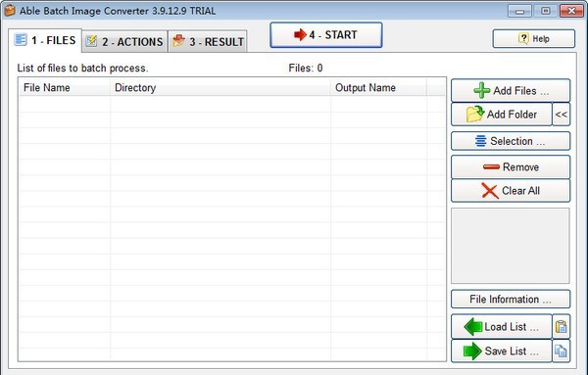
Task: Switch to the 3 - RESULT tab
Action: [x=208, y=41]
